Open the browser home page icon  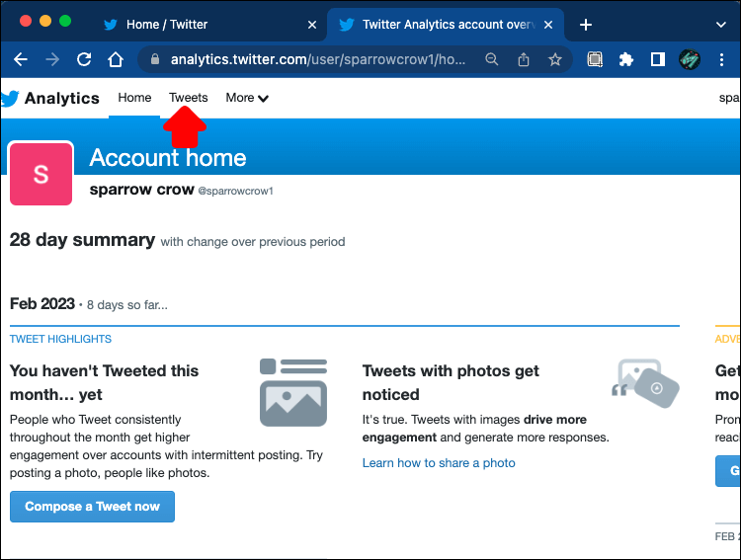click(116, 59)
